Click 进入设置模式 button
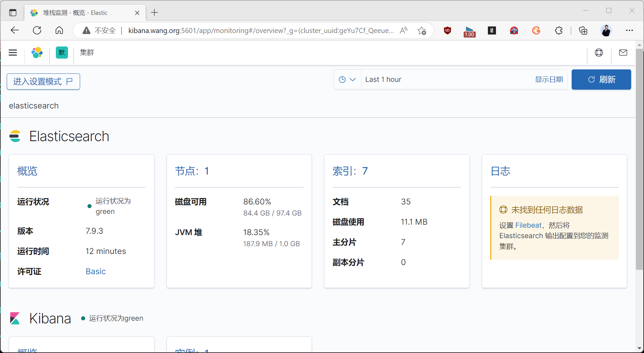 tap(43, 82)
